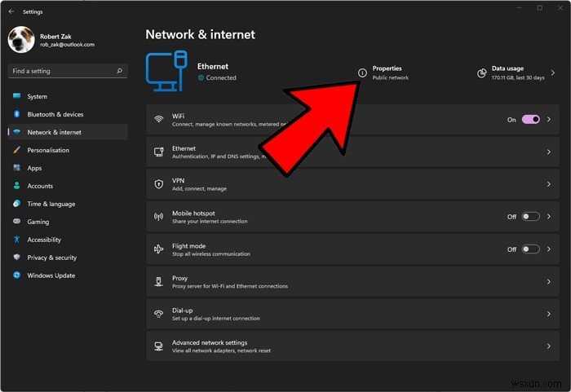Open Accounts settings label

pyautogui.click(x=40, y=186)
